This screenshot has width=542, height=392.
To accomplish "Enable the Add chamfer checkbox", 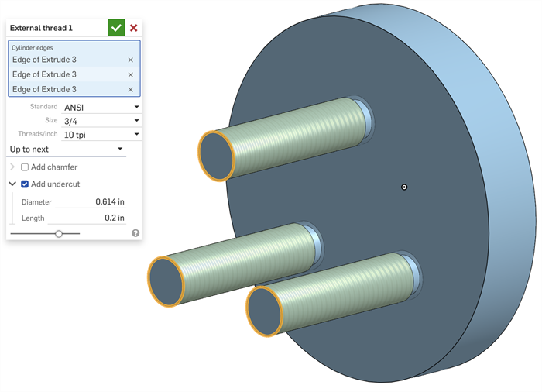I will point(25,167).
